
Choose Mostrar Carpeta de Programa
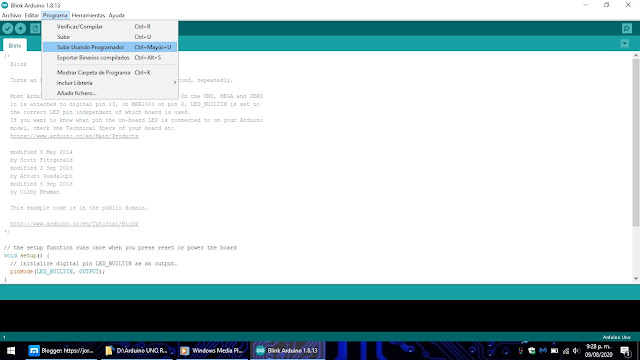(x=110, y=72)
